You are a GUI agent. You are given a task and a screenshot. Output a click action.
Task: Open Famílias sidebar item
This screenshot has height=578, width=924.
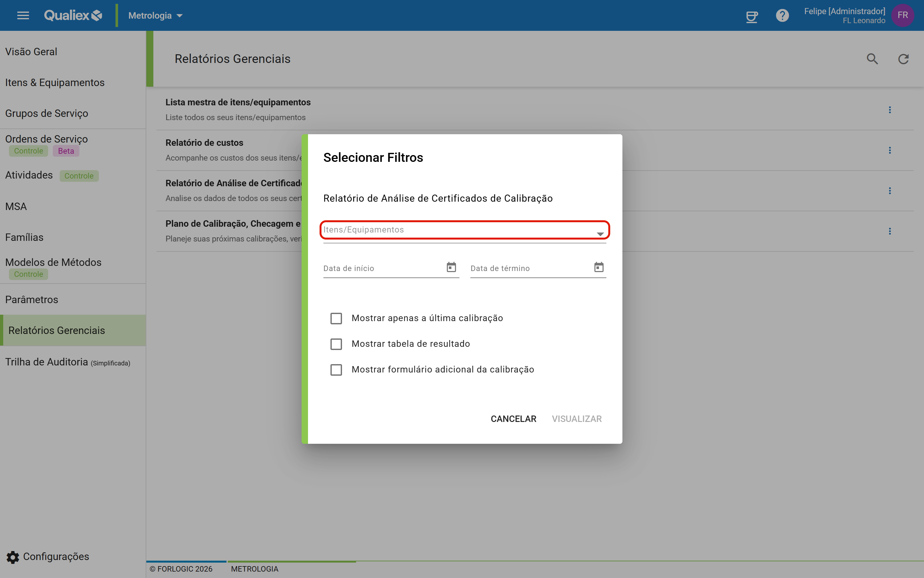pos(73,237)
